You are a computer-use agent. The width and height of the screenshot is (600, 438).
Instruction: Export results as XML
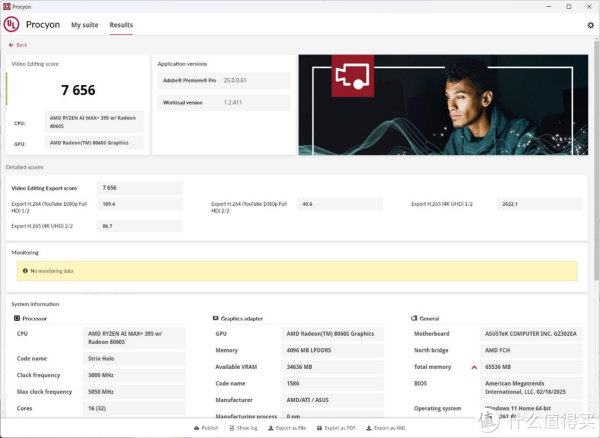point(388,427)
